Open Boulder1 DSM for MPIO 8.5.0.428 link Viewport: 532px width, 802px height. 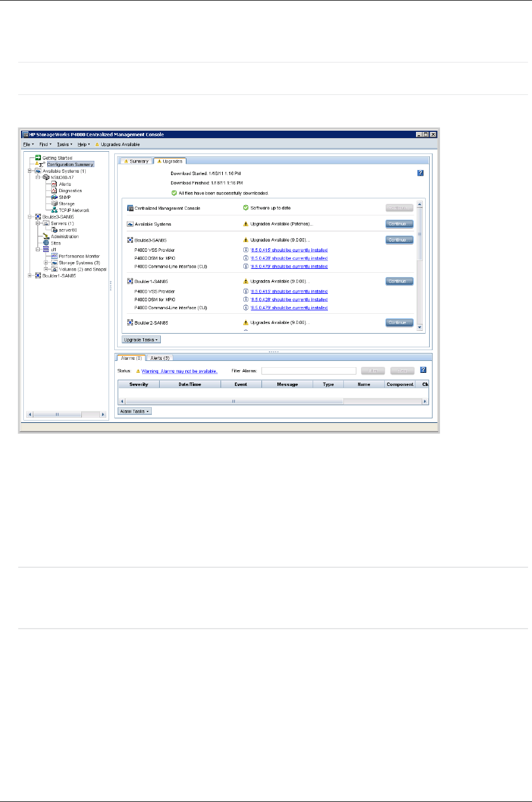tap(289, 300)
